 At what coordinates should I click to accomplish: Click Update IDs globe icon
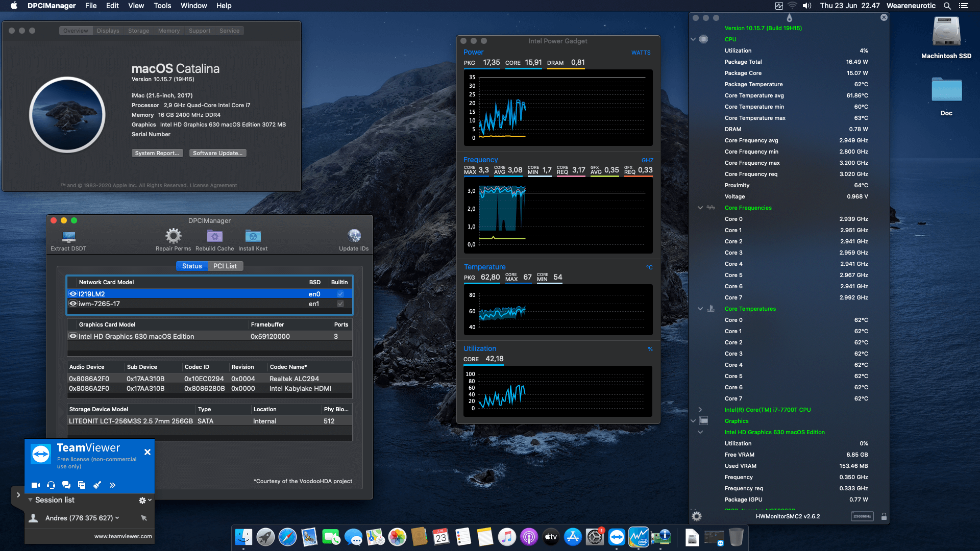point(354,236)
